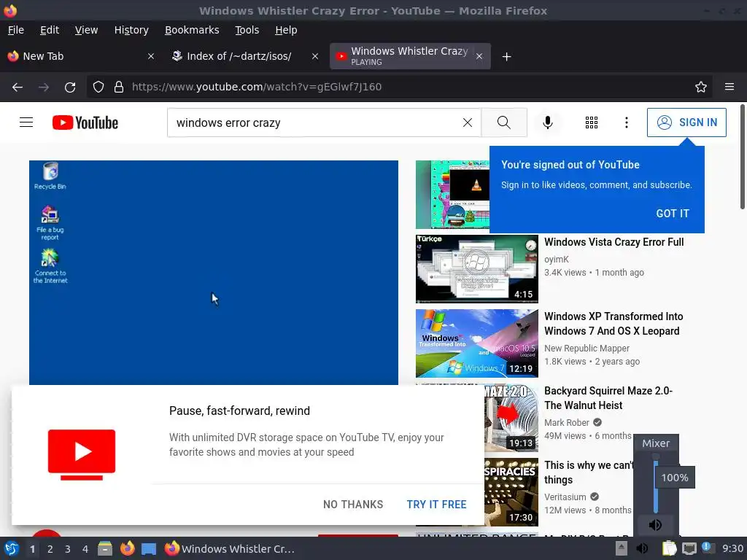Viewport: 747px width, 560px height.
Task: Open the View menu
Action: (86, 30)
